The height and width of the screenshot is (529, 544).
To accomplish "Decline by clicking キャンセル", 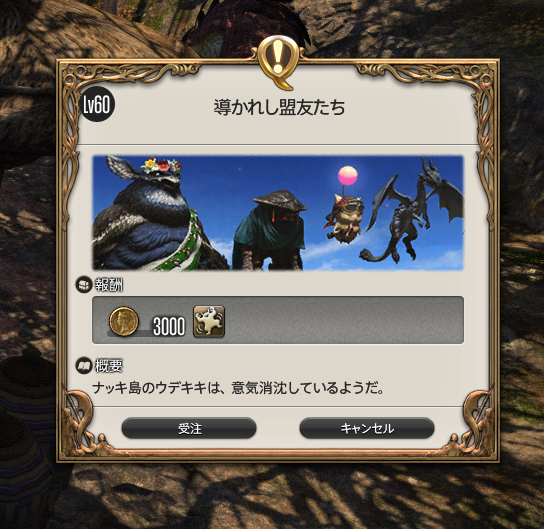I will 367,428.
